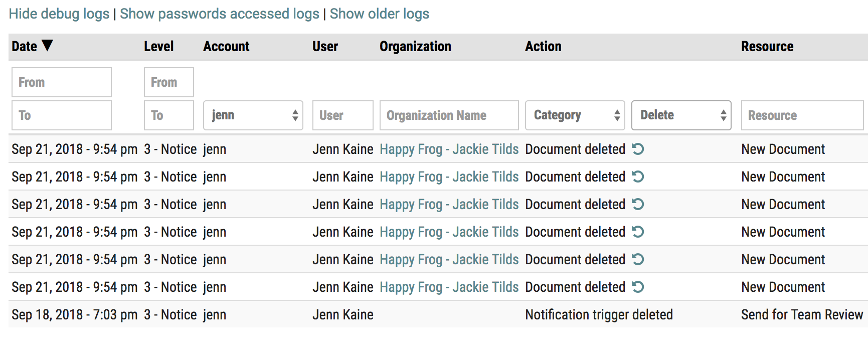Image resolution: width=868 pixels, height=350 pixels.
Task: Click the Date column sort arrow
Action: coord(47,46)
